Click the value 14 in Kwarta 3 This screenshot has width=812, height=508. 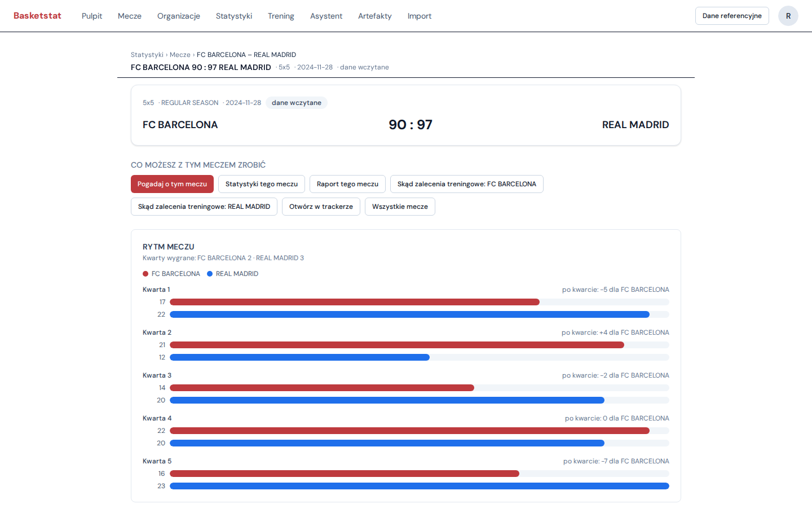pos(162,388)
